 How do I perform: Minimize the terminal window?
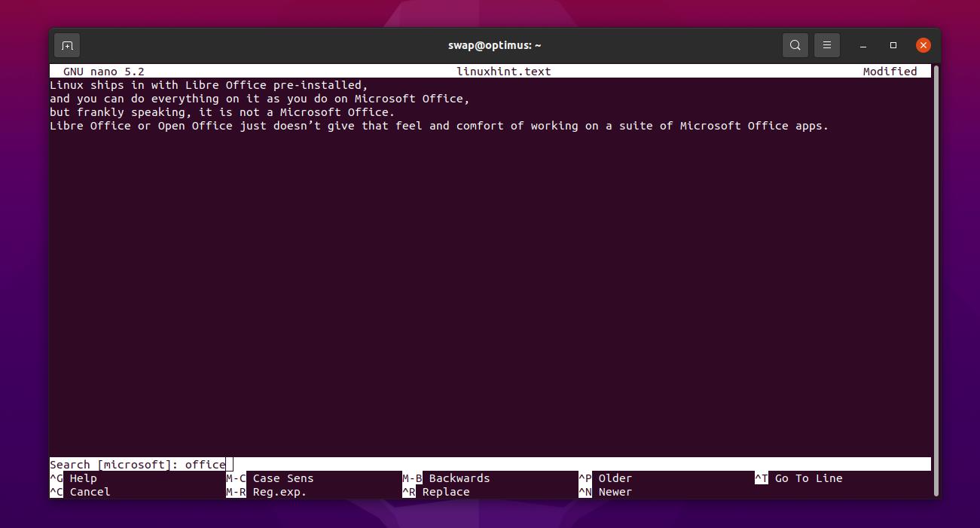pos(863,45)
